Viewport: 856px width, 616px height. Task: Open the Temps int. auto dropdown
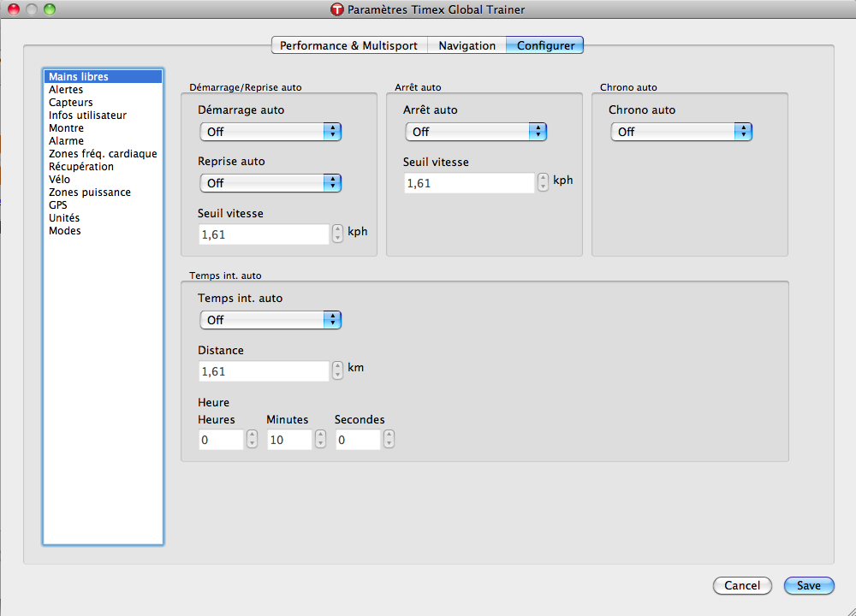(270, 320)
